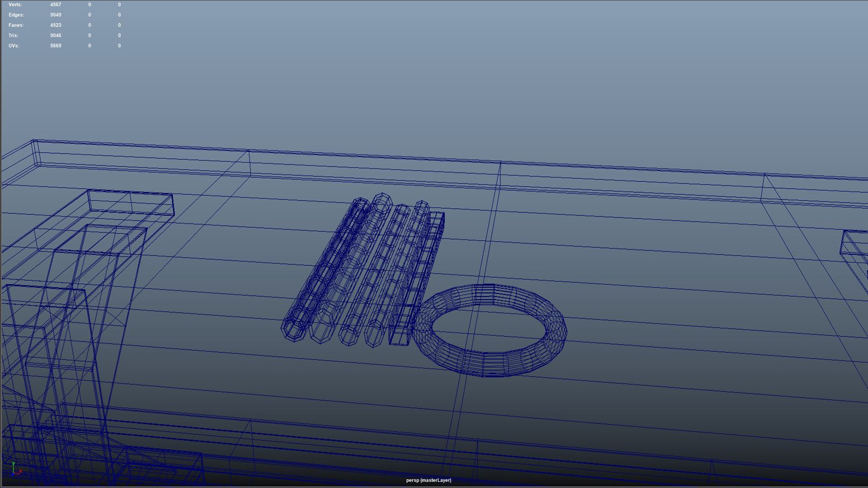Screen dimensions: 868x488
Task: Click the 'Edges:' heads-up label
Action: point(16,15)
